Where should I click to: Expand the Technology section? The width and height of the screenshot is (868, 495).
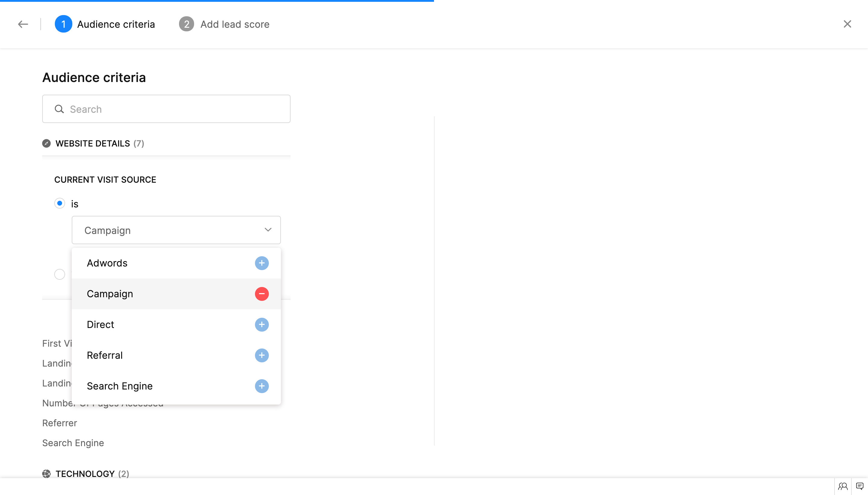85,474
